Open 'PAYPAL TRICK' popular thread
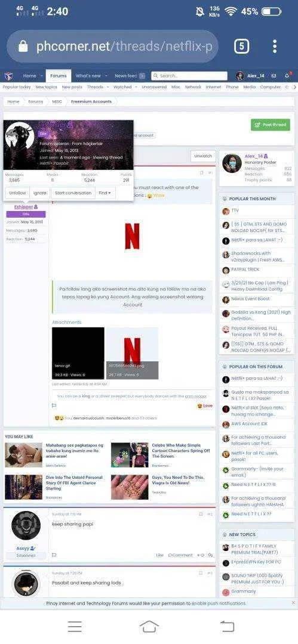Viewport: 298px width, 644px height. point(245,270)
